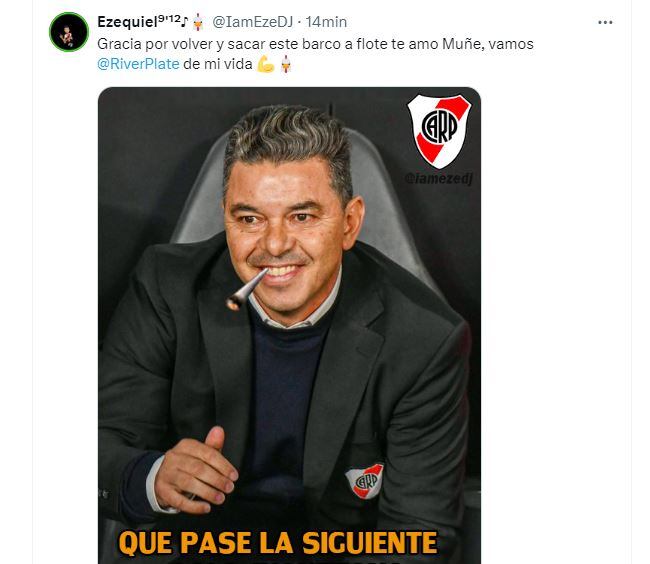The image size is (650, 564).
Task: Click the music note symbol in display name
Action: (185, 21)
